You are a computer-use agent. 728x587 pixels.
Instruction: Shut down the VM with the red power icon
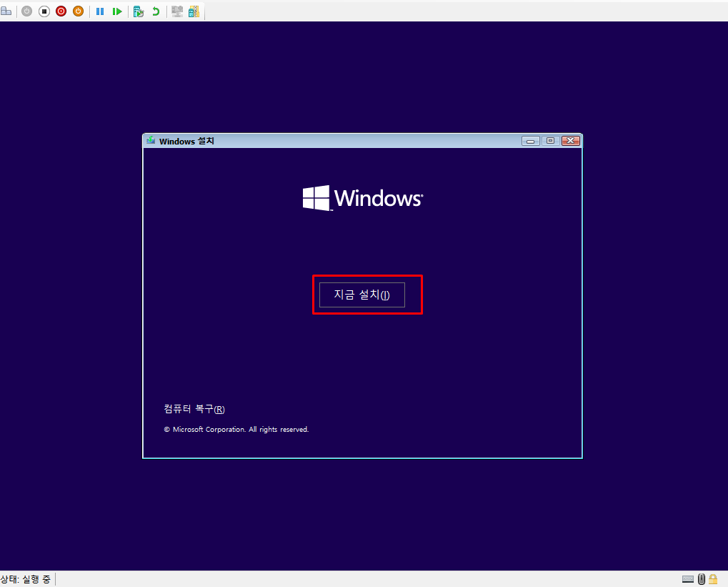(x=61, y=11)
